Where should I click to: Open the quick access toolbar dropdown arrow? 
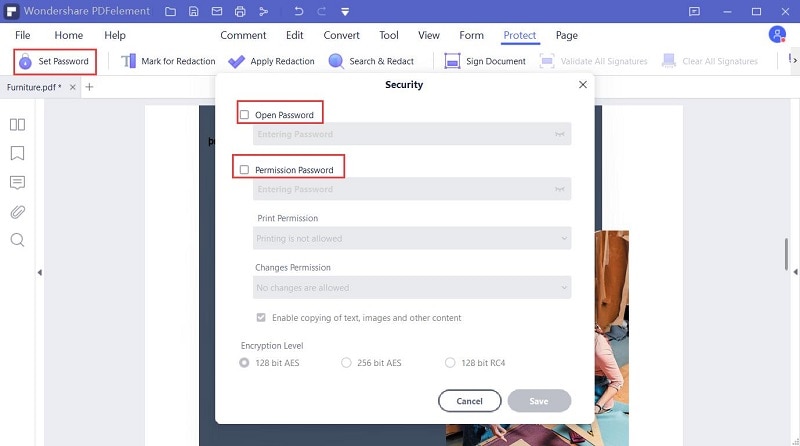click(344, 12)
